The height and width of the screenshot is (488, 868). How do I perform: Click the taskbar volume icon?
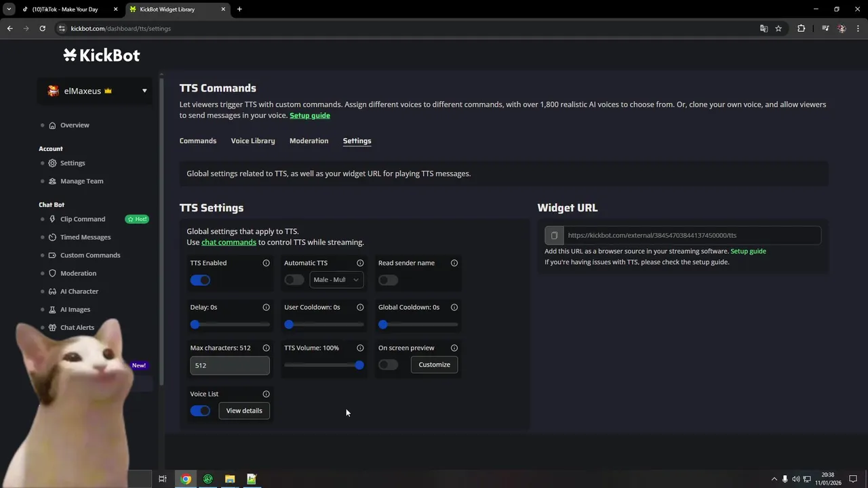tap(796, 479)
